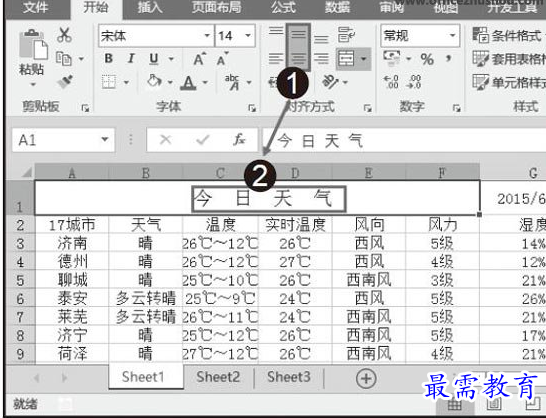Switch to Page Layout view in status bar

tap(494, 405)
